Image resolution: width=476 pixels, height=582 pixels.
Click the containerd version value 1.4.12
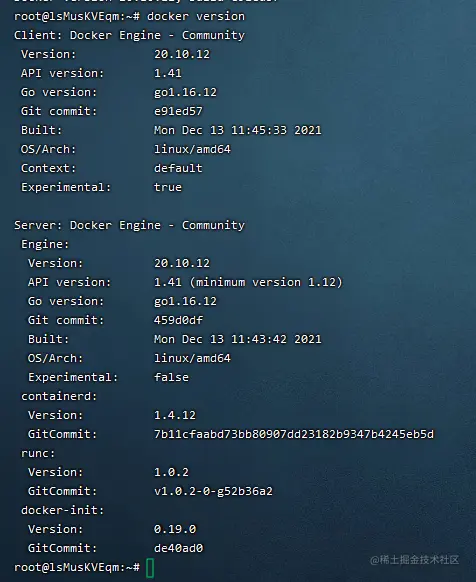click(175, 415)
